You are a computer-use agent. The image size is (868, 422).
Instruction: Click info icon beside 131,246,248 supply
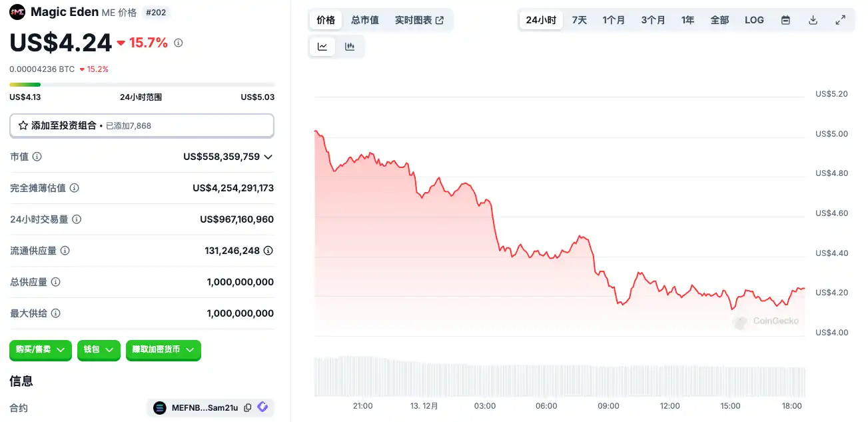click(268, 251)
